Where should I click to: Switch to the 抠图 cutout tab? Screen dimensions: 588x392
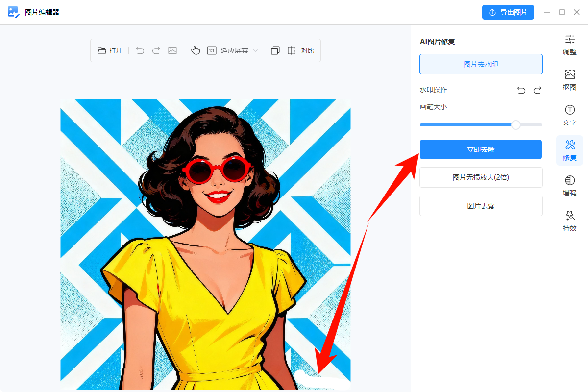coord(569,79)
